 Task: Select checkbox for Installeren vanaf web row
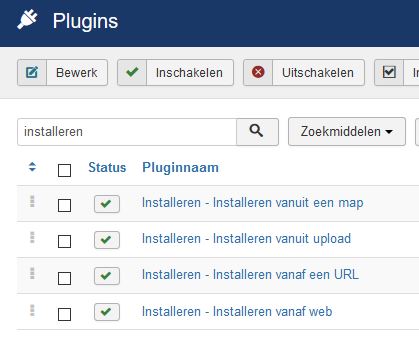(64, 314)
